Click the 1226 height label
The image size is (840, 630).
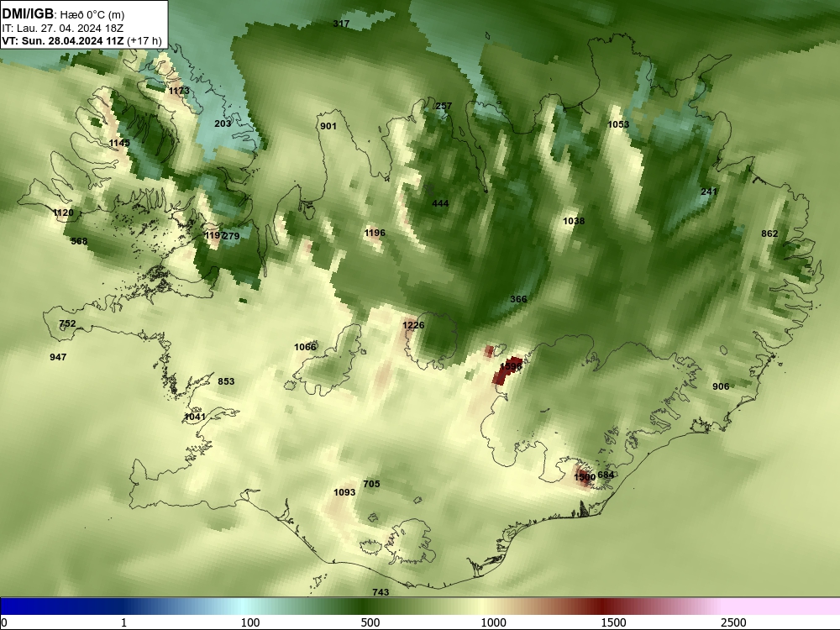click(x=413, y=326)
